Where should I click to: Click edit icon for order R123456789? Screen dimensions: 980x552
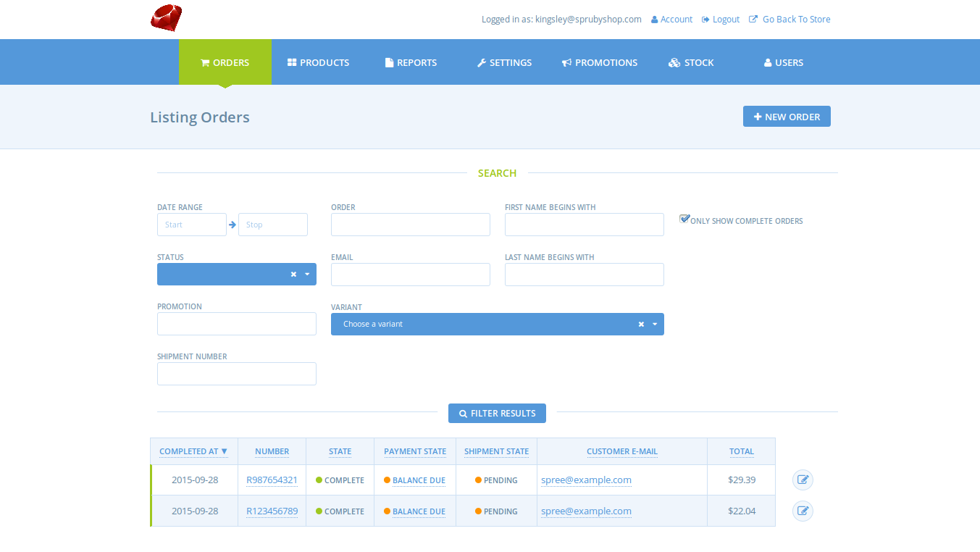point(803,511)
